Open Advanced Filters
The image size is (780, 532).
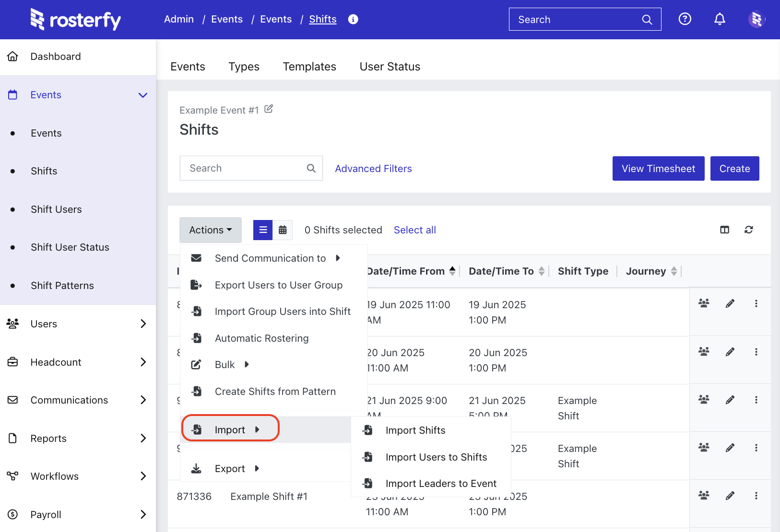click(x=373, y=169)
